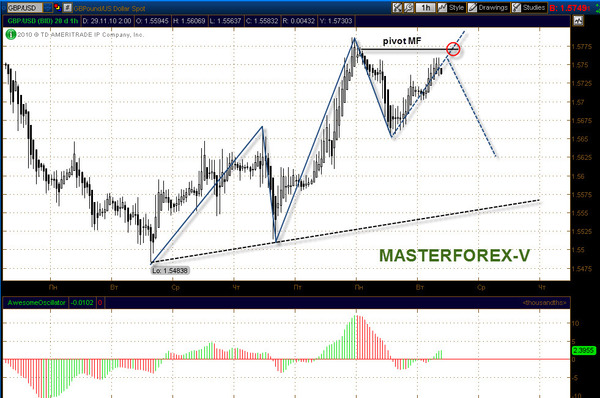The width and height of the screenshot is (600, 398).
Task: Click the red 0 box beside the AwesomeOscillator value
Action: (100, 303)
